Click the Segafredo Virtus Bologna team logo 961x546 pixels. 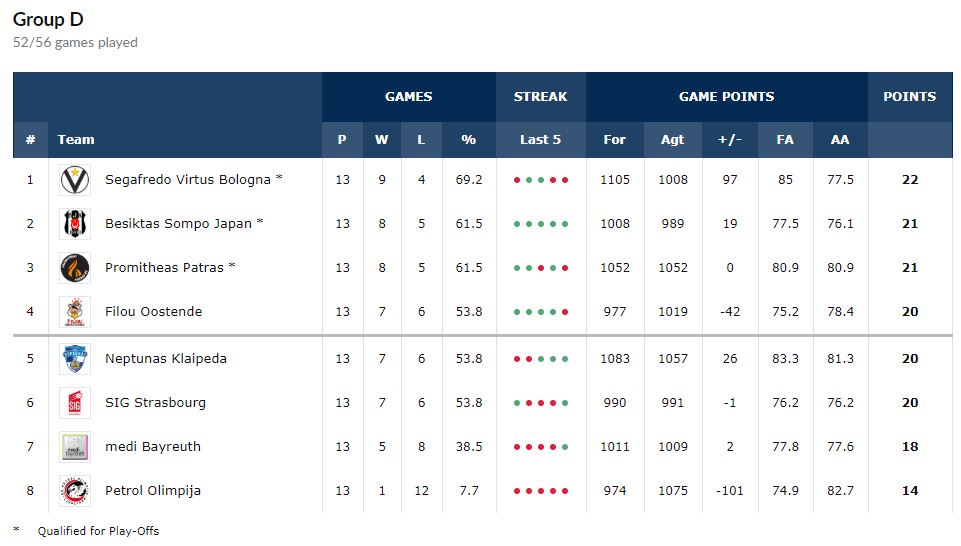click(x=75, y=180)
